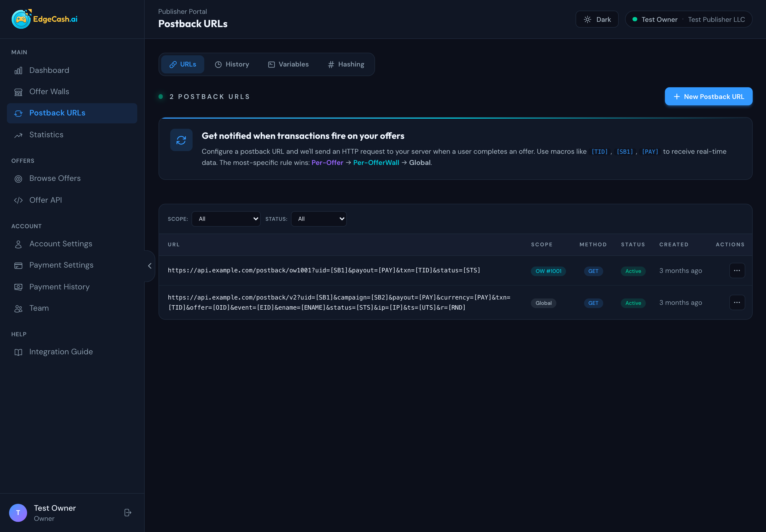This screenshot has height=532, width=766.
Task: Click the Payment Settings card icon
Action: click(x=18, y=266)
